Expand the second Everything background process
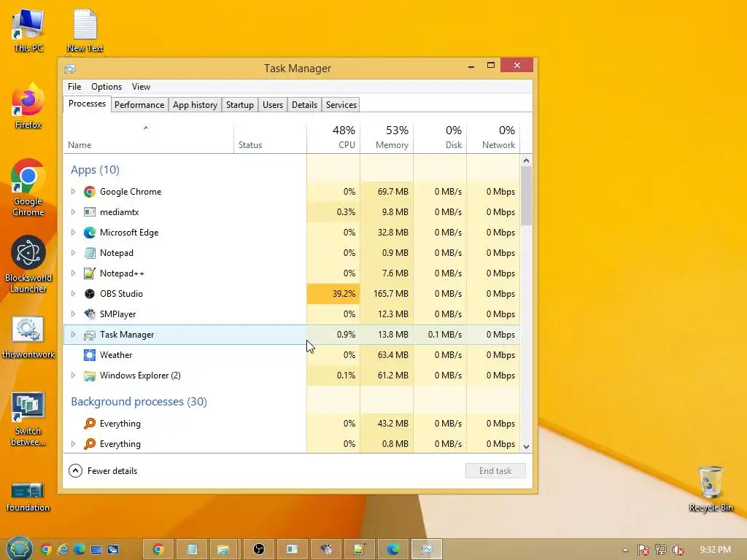The width and height of the screenshot is (747, 560). 73,444
